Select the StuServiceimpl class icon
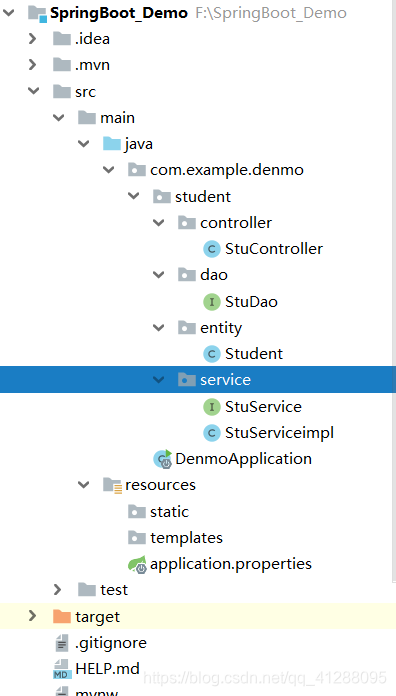 click(x=212, y=433)
